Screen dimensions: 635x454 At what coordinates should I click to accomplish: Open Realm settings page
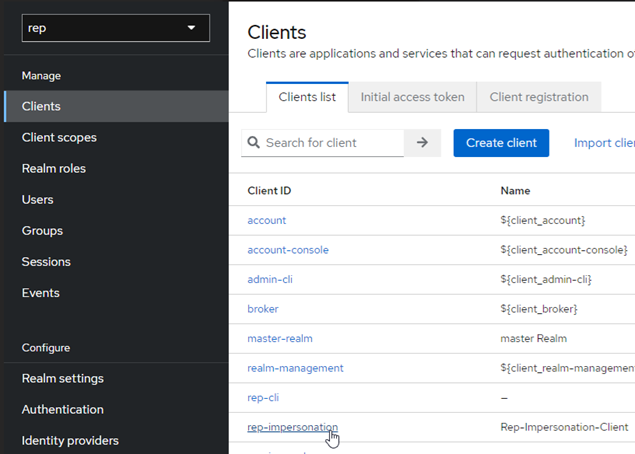click(x=63, y=378)
